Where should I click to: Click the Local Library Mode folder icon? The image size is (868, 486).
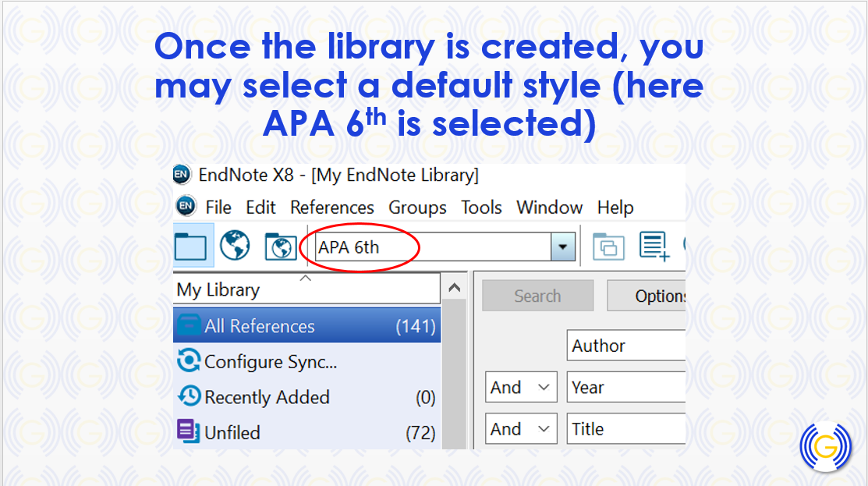pos(191,247)
